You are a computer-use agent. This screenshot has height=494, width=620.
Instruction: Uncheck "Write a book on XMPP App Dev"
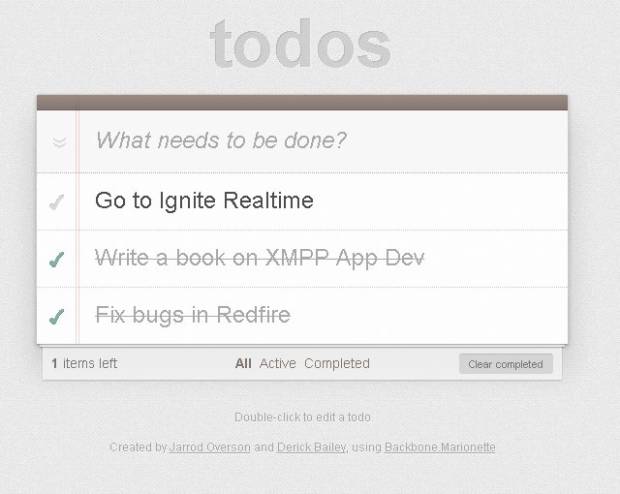(57, 259)
